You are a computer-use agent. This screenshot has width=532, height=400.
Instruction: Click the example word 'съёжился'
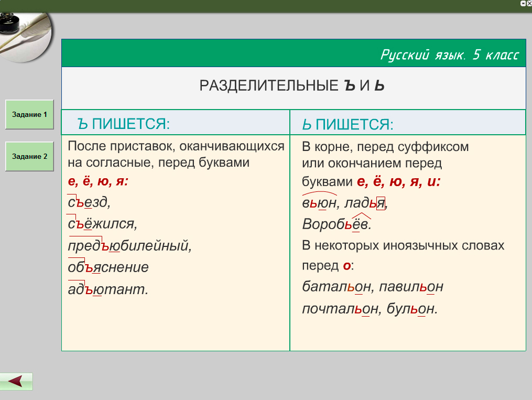(102, 224)
